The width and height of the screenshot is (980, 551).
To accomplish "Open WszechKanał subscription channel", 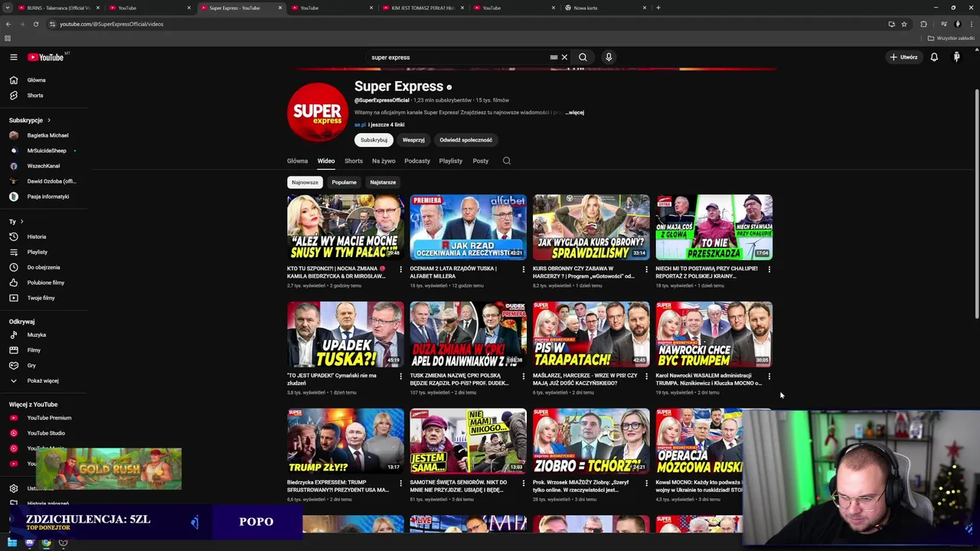I will point(44,166).
